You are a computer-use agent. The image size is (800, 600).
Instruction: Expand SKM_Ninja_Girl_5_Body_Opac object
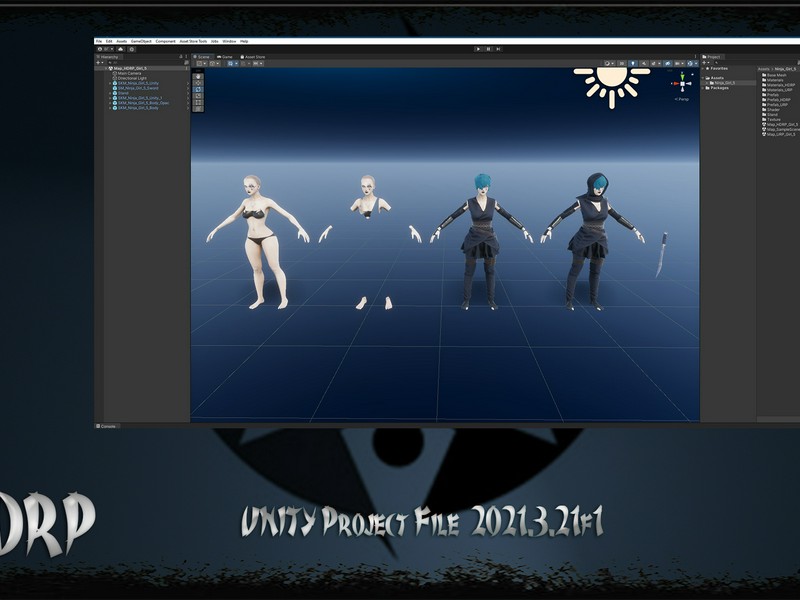110,103
